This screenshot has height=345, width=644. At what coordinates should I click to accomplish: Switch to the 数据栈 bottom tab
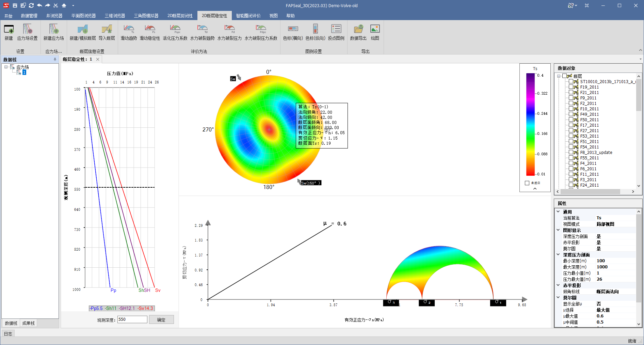point(11,323)
